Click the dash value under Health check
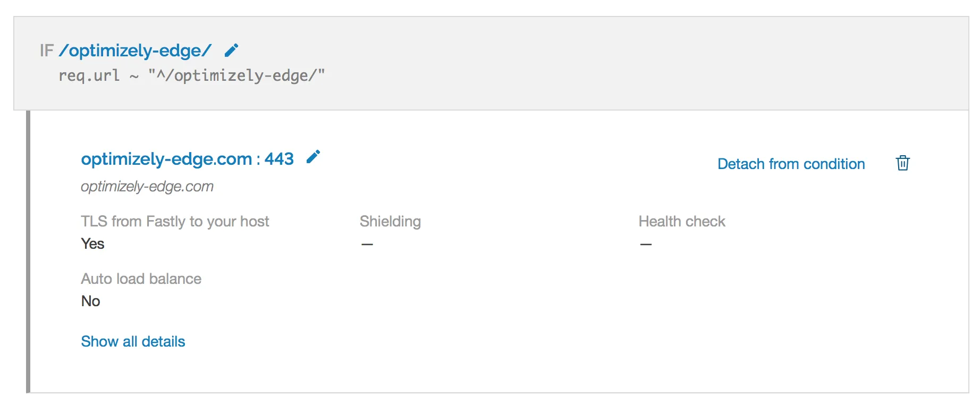 click(646, 245)
